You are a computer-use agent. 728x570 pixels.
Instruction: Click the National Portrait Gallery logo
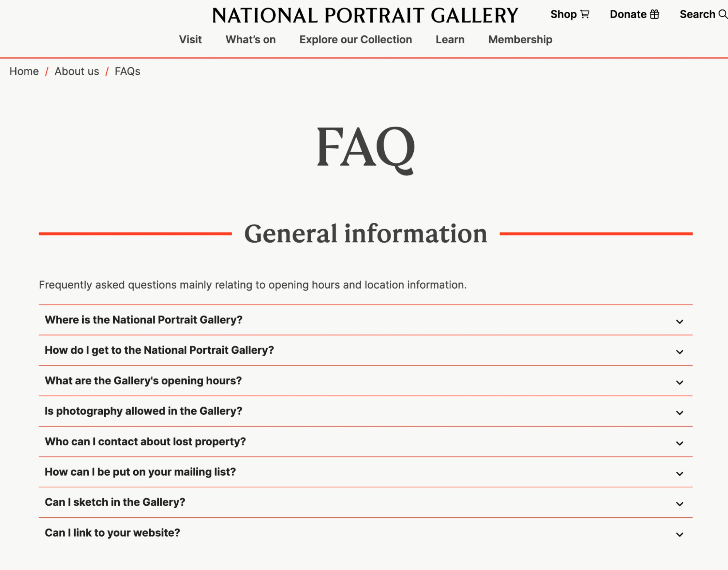[366, 15]
